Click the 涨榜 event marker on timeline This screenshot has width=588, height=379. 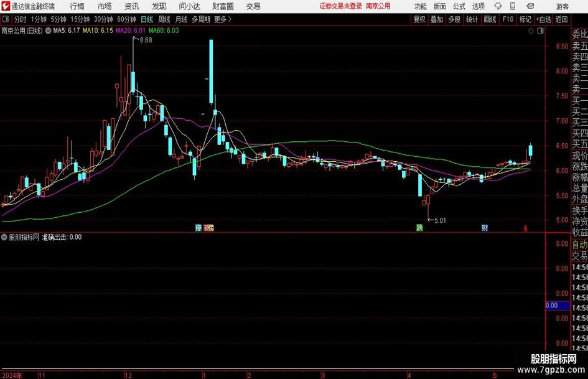click(208, 228)
